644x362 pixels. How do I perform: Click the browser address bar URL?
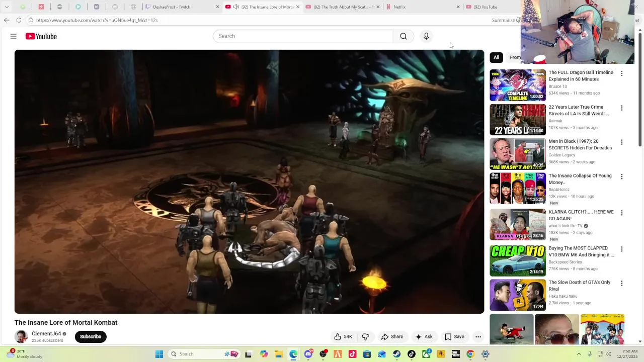pyautogui.click(x=97, y=20)
